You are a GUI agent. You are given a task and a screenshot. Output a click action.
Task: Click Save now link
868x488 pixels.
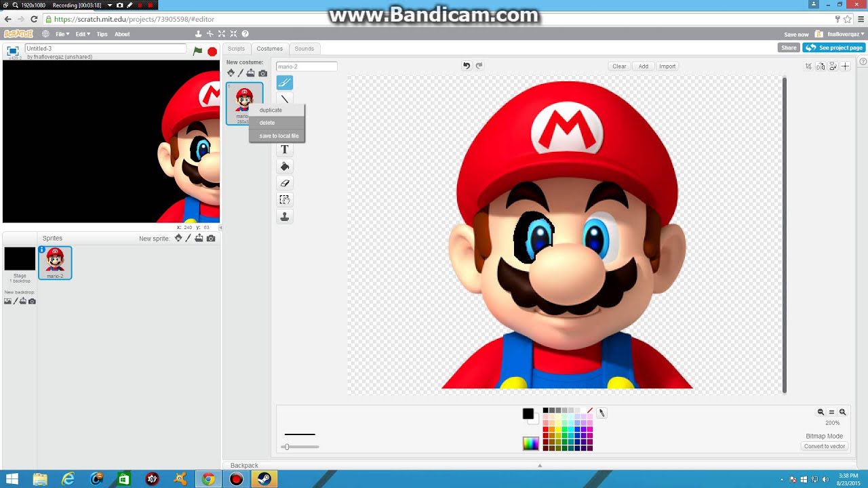tap(796, 35)
